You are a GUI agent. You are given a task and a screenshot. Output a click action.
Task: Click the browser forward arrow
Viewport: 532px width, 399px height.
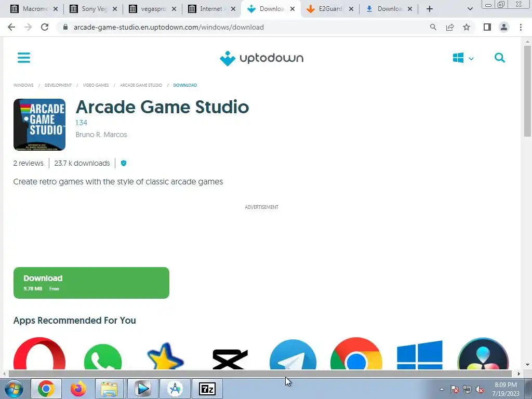28,27
